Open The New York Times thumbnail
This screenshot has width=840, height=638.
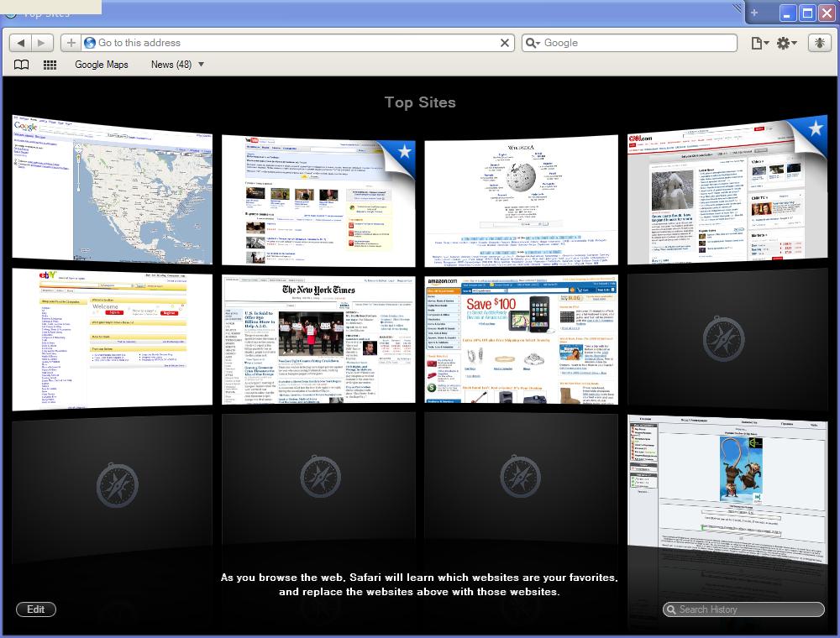pyautogui.click(x=318, y=339)
